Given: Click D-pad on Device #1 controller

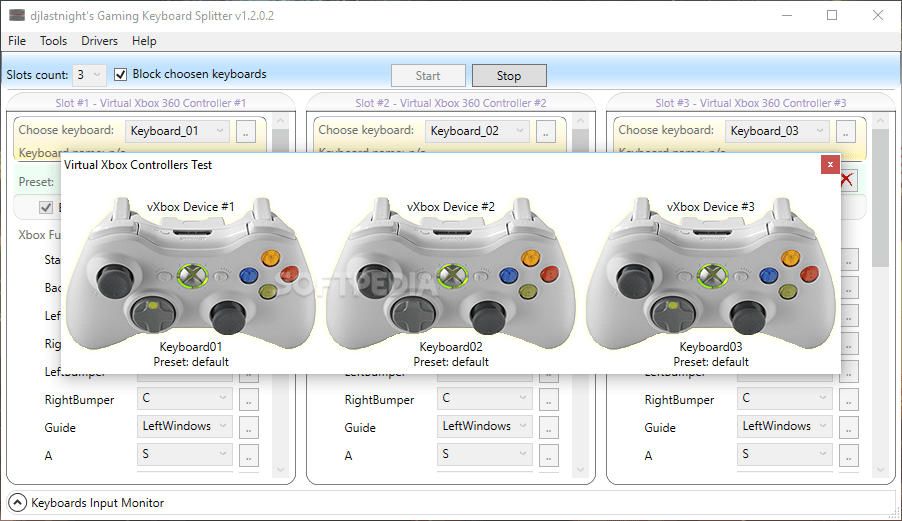Looking at the screenshot, I should click(152, 313).
